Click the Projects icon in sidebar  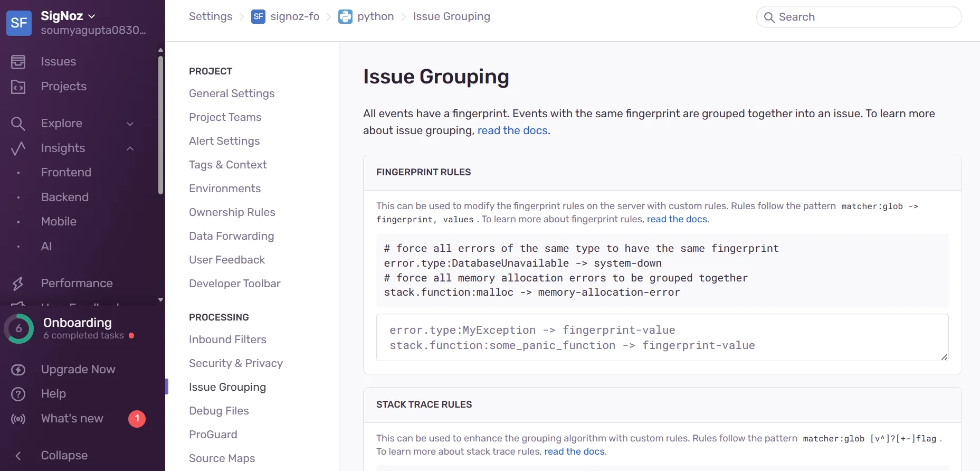18,87
